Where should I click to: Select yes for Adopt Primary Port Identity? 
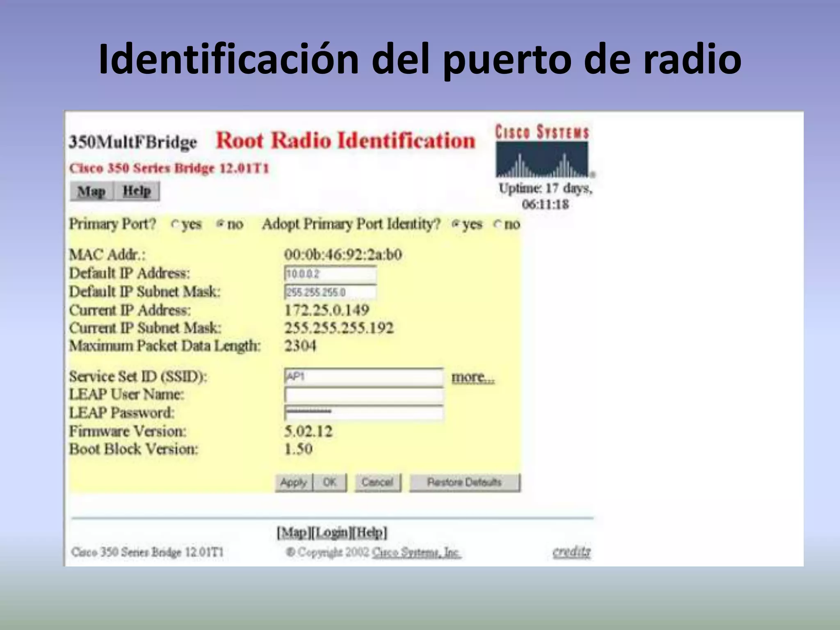click(x=456, y=224)
